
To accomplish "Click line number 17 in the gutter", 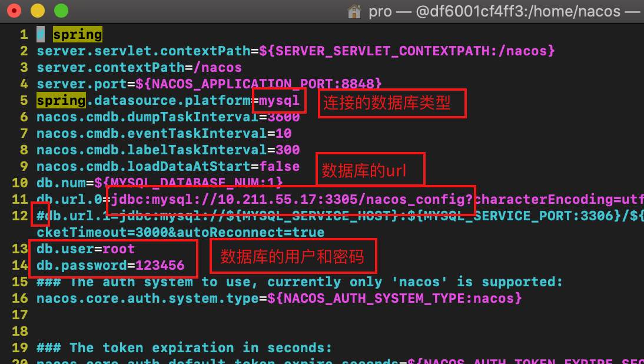I will click(x=19, y=315).
